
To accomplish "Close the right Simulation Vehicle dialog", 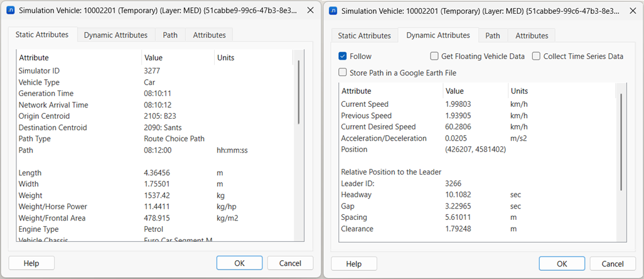I will tap(631, 11).
